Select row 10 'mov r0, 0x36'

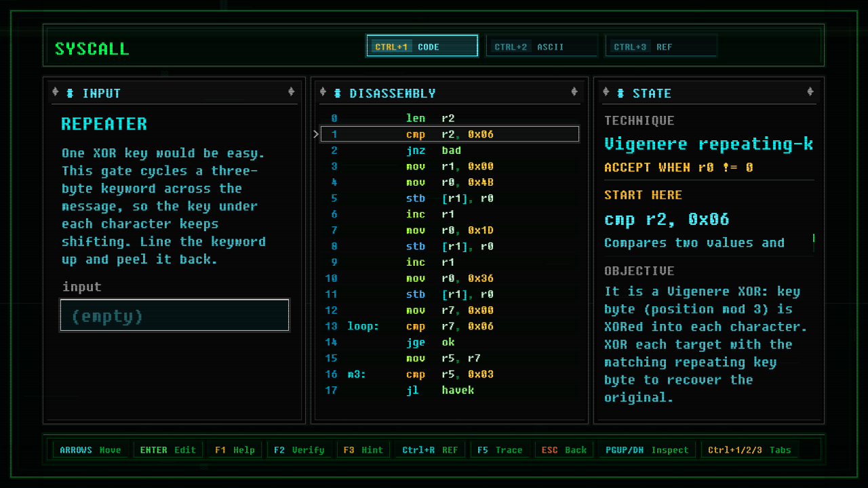coord(450,279)
